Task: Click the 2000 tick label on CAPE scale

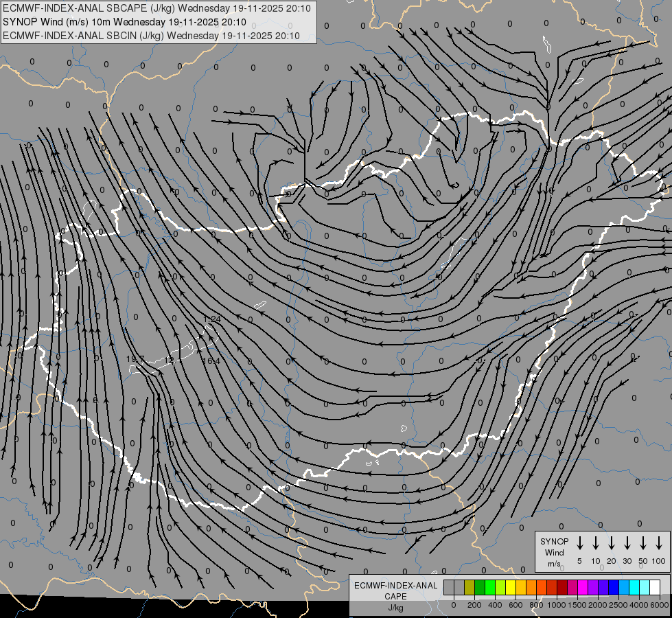Action: click(598, 605)
